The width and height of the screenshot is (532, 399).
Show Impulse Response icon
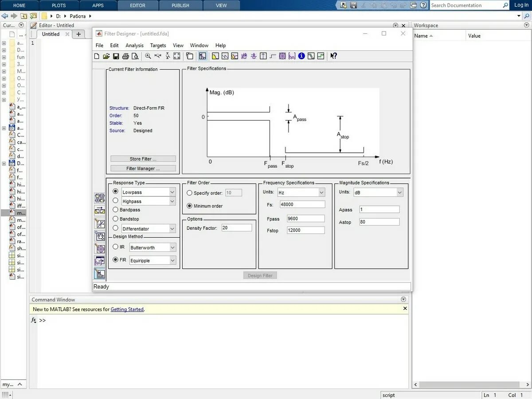click(x=263, y=56)
